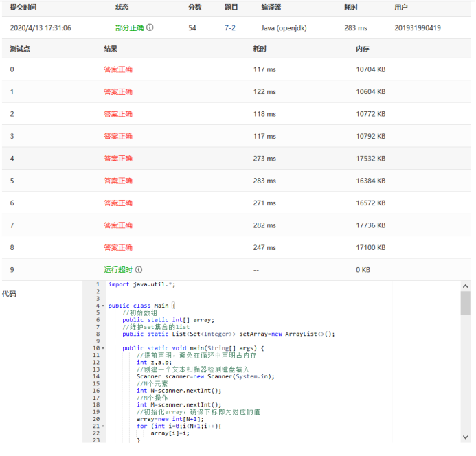
Task: Select memory value 10704 KB
Action: 371,69
